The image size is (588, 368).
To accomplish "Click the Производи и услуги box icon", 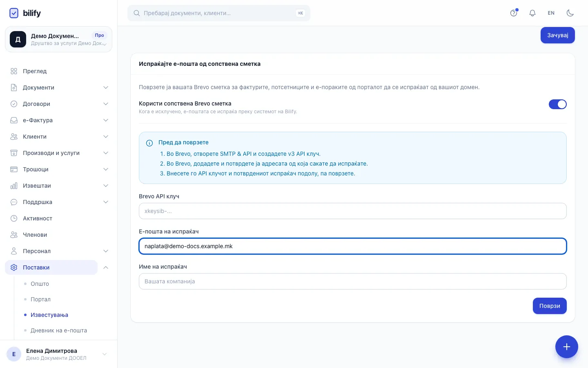I will 14,153.
